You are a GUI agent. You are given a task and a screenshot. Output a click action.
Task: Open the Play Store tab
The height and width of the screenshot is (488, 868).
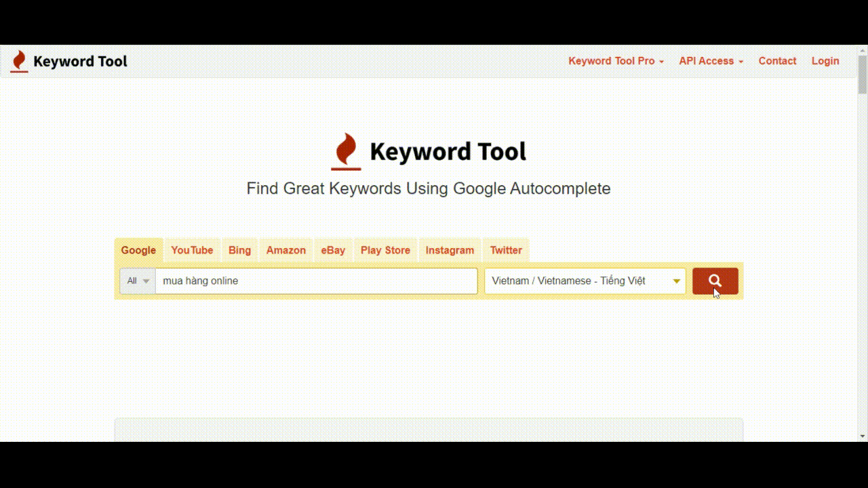pyautogui.click(x=385, y=250)
